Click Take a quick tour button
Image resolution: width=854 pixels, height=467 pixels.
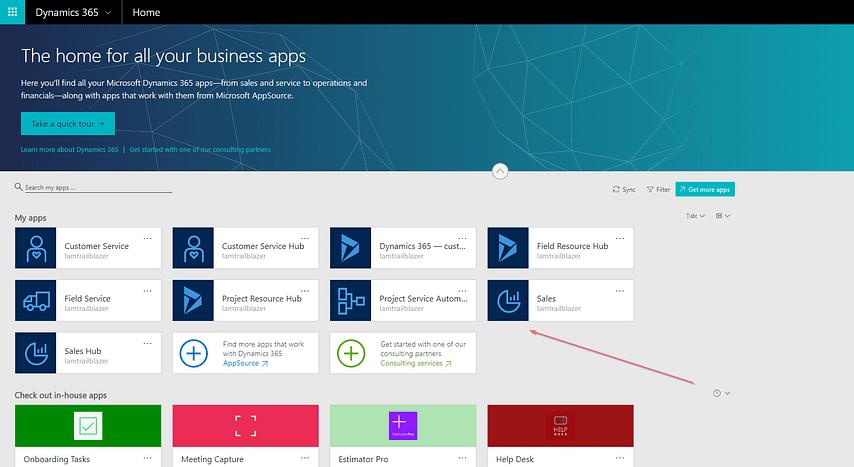(68, 124)
